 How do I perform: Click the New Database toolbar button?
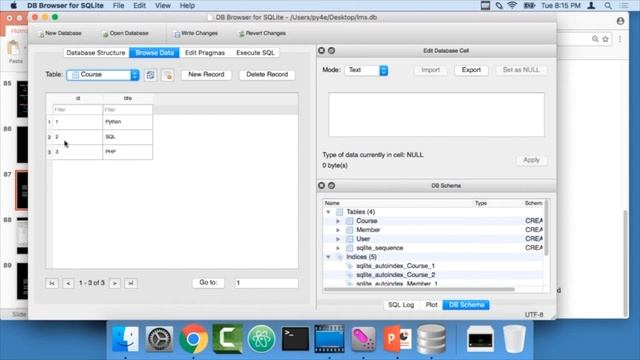coord(60,33)
